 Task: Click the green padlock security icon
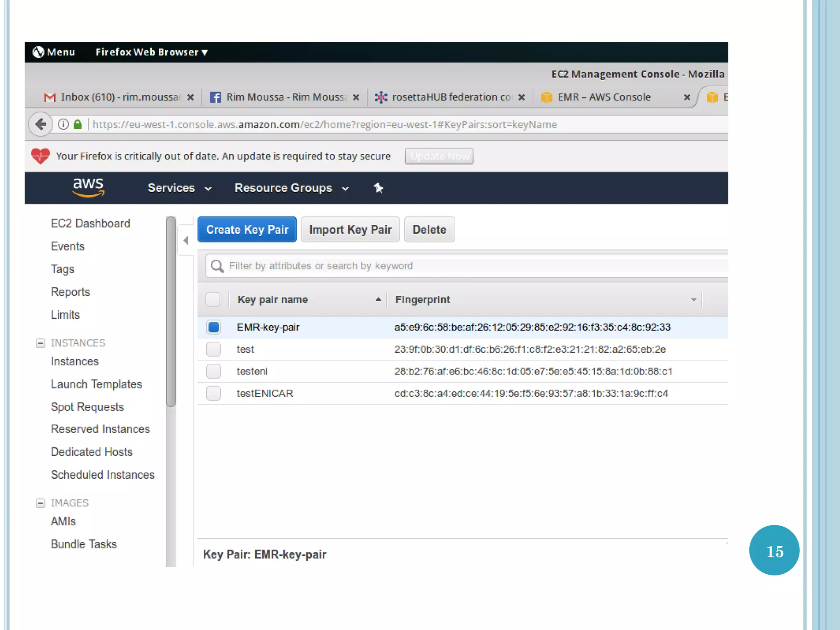point(78,124)
